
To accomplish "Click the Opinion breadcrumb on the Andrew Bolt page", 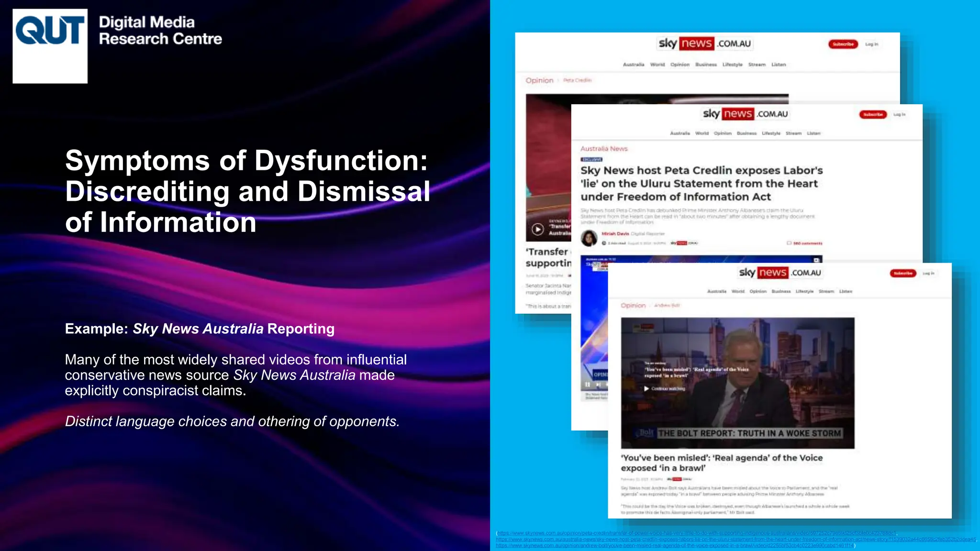I will (633, 305).
